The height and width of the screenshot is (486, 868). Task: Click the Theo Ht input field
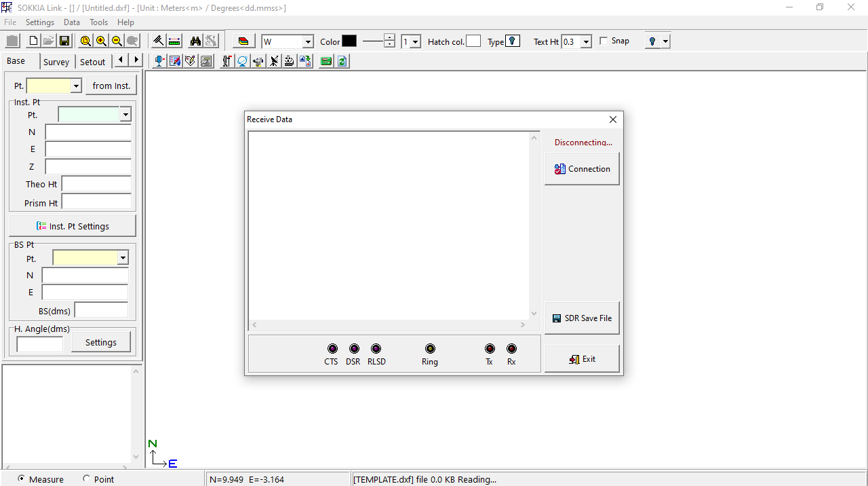click(x=96, y=184)
